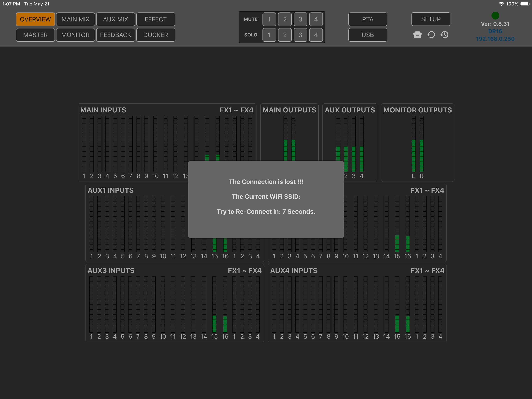Click 'The Connection is lost !!!' message
The width and height of the screenshot is (532, 399).
(x=266, y=182)
